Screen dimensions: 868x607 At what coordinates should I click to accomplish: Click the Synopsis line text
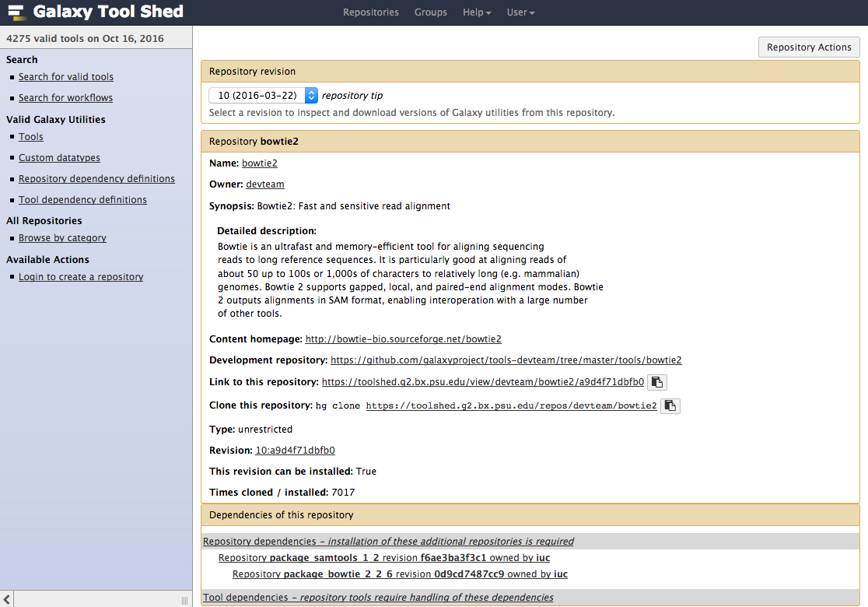pyautogui.click(x=329, y=206)
